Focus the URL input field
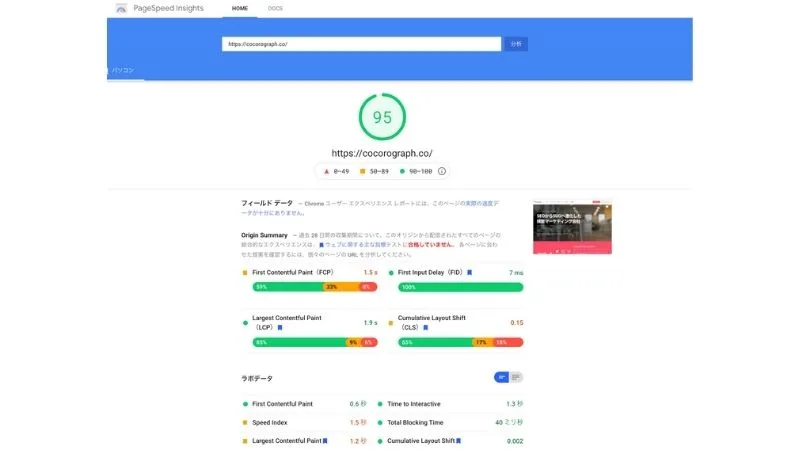This screenshot has height=450, width=800. 361,44
